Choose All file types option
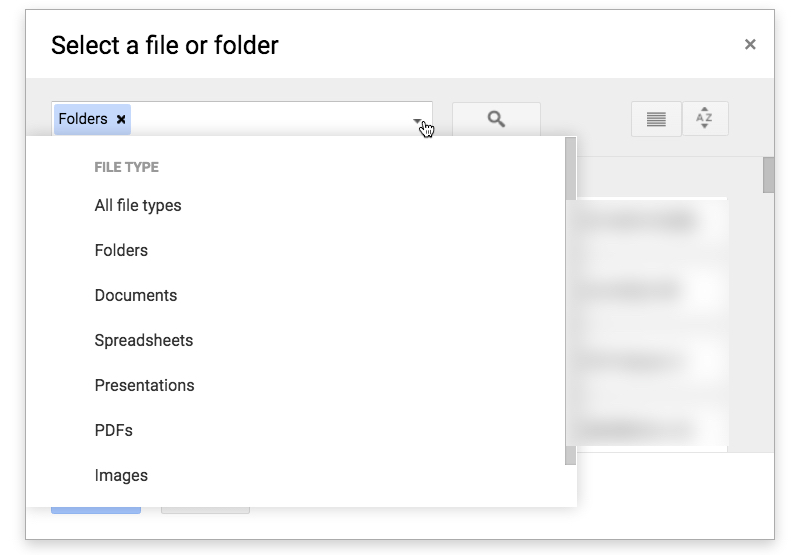The width and height of the screenshot is (791, 555). click(x=138, y=205)
